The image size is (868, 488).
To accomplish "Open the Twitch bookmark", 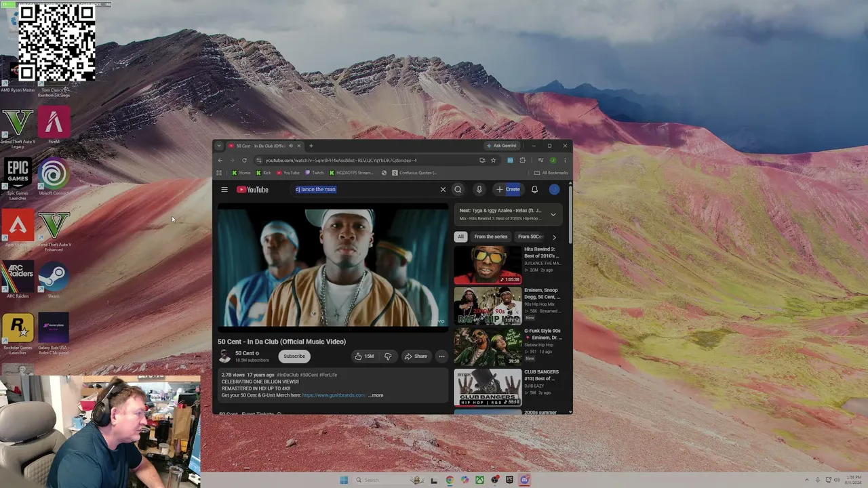I will pos(315,173).
